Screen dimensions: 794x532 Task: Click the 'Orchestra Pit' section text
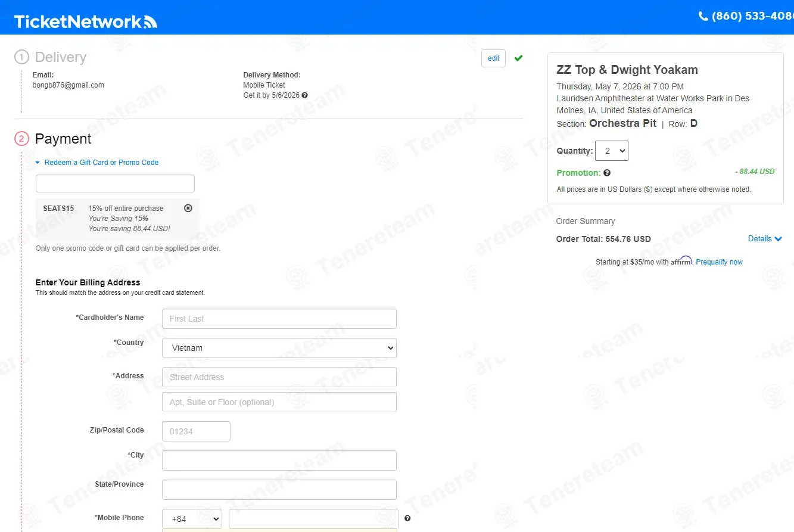pos(622,123)
